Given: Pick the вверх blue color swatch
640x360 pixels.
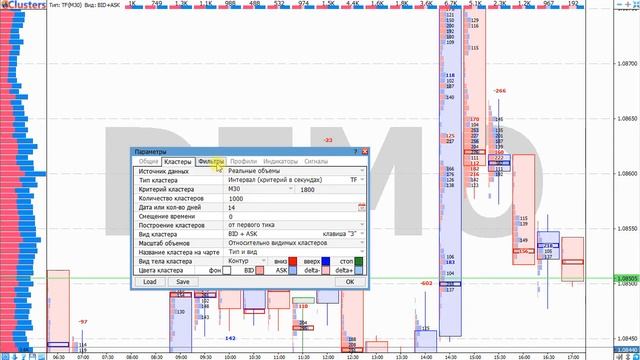Looking at the screenshot, I should [326, 261].
